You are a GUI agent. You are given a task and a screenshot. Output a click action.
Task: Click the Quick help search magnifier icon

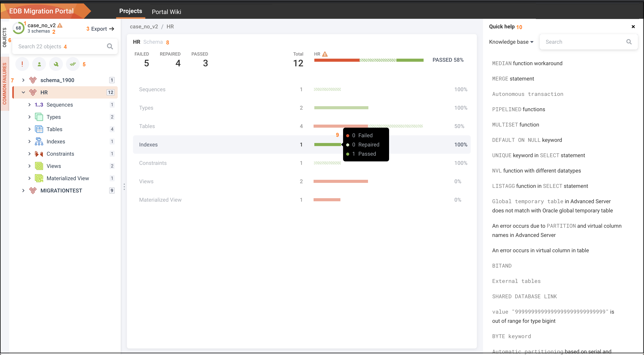point(629,42)
